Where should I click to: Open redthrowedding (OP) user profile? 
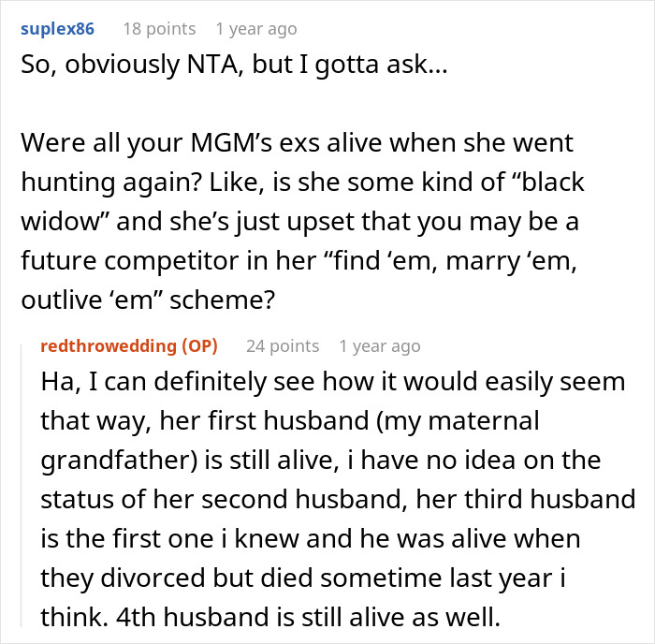pos(129,346)
